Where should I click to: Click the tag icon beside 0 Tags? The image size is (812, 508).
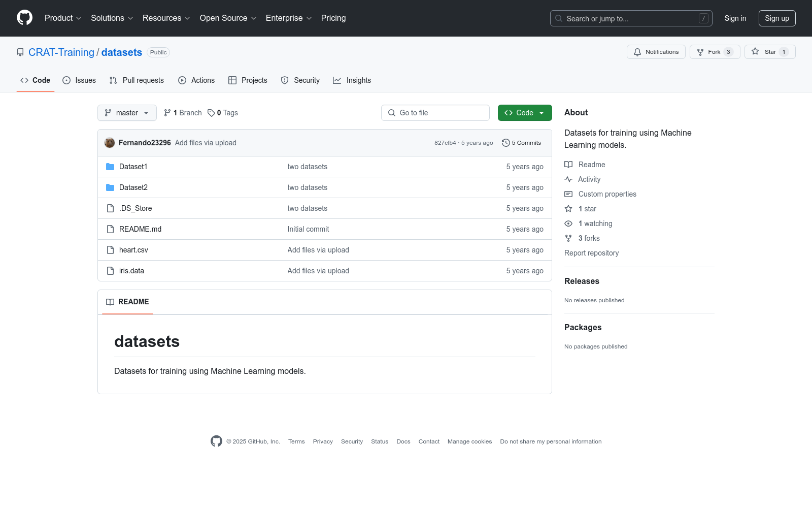pos(211,113)
